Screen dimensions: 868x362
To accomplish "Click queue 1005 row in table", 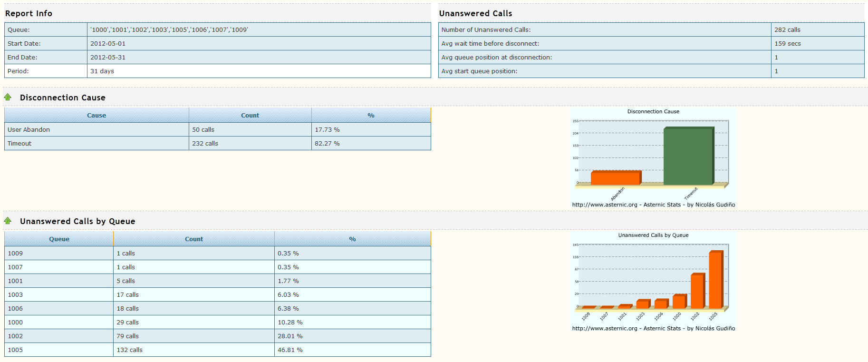I will pyautogui.click(x=15, y=350).
